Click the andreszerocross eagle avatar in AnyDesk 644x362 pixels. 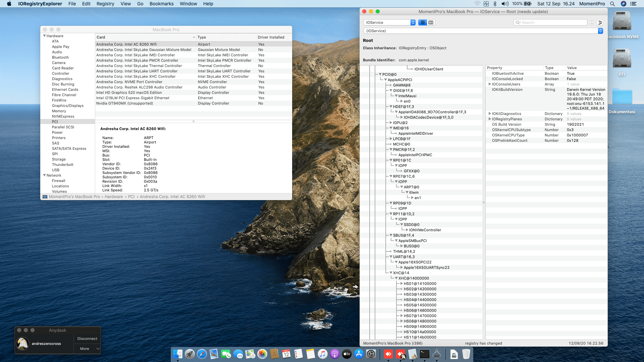[x=22, y=344]
